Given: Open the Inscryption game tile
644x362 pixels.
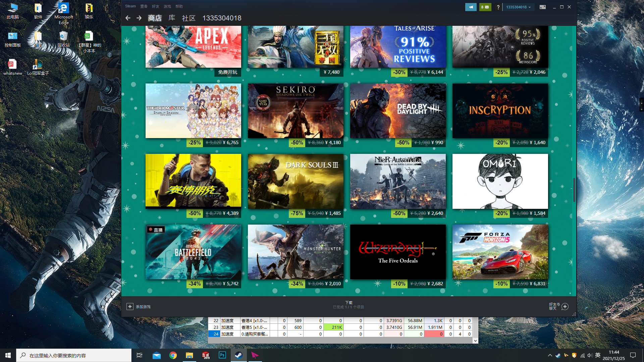Looking at the screenshot, I should click(x=500, y=111).
